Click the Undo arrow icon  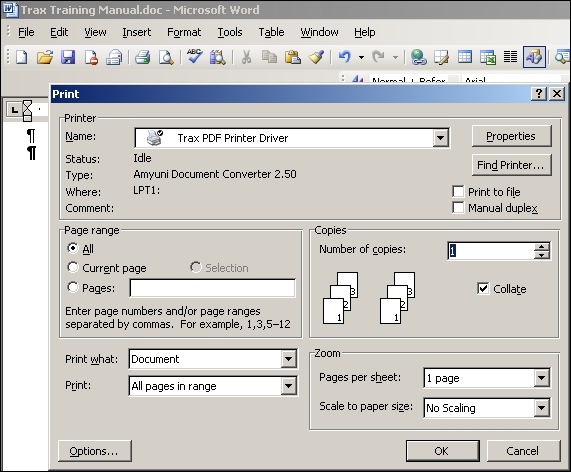[x=344, y=57]
